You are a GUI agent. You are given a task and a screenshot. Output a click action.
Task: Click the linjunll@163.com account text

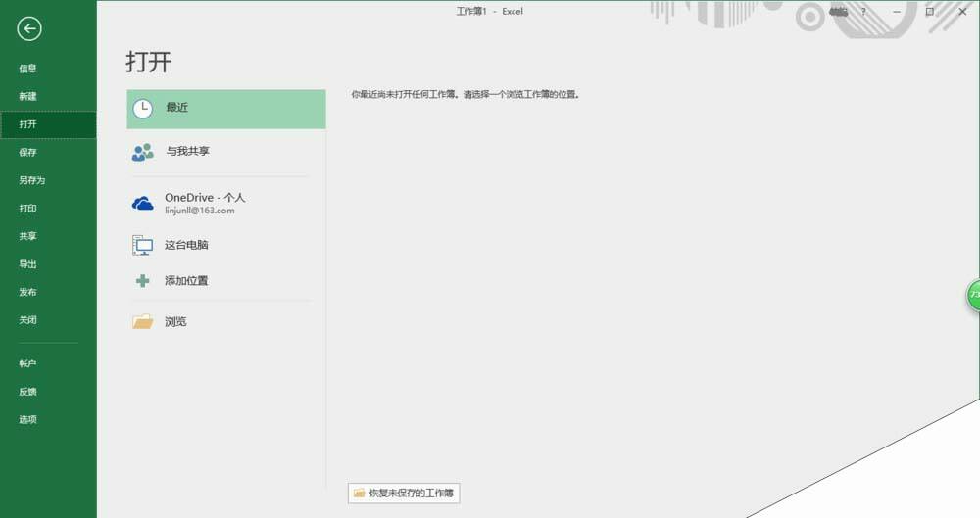click(x=199, y=211)
